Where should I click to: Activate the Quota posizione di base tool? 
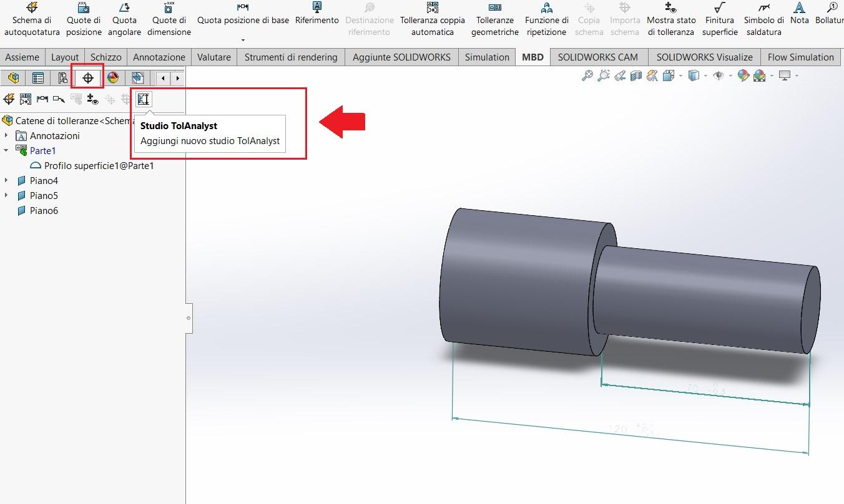pos(243,14)
